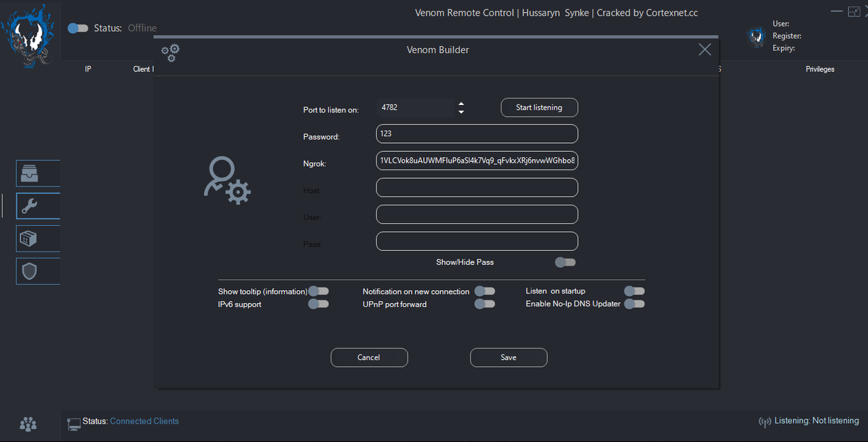868x442 pixels.
Task: Turn on Listen on startup switch
Action: (x=635, y=291)
